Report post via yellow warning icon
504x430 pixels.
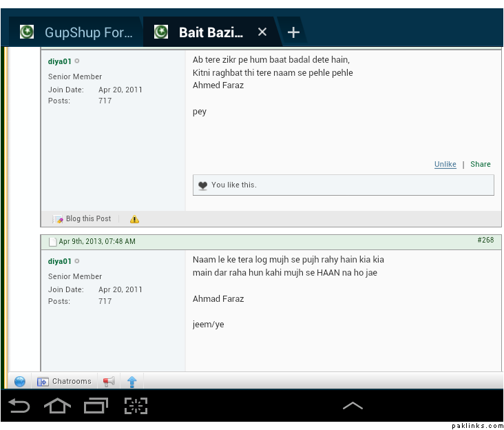point(134,219)
